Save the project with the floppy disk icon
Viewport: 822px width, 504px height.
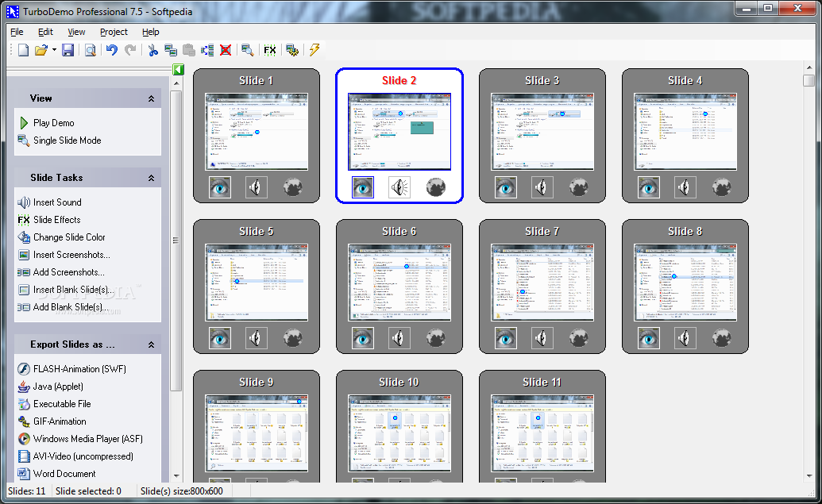(68, 50)
